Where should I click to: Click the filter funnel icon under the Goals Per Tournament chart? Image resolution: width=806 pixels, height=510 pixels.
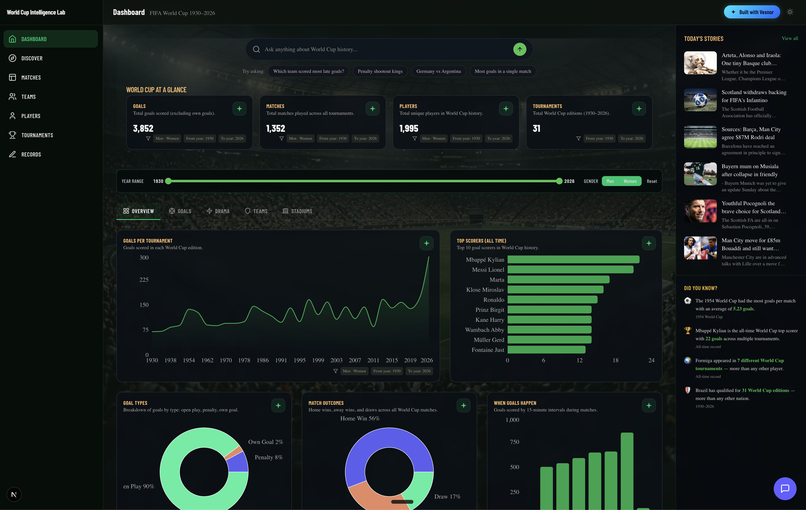click(335, 371)
